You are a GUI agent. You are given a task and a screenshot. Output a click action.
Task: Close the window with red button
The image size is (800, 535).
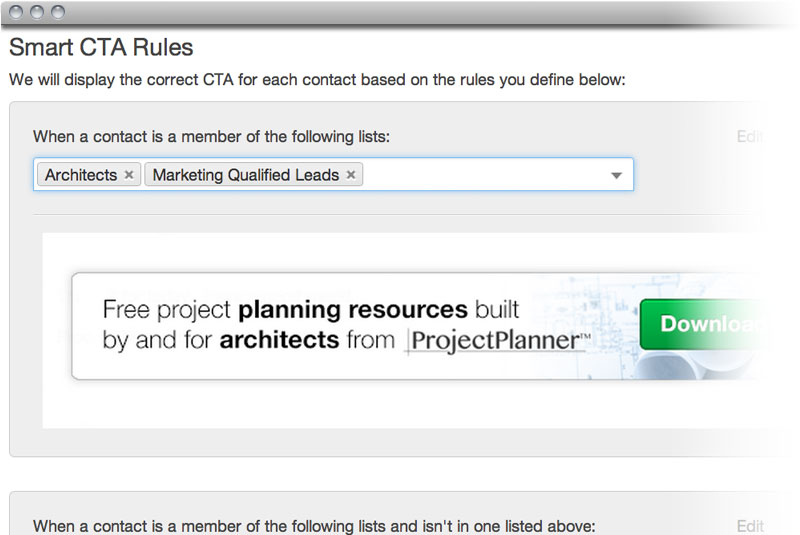point(17,12)
